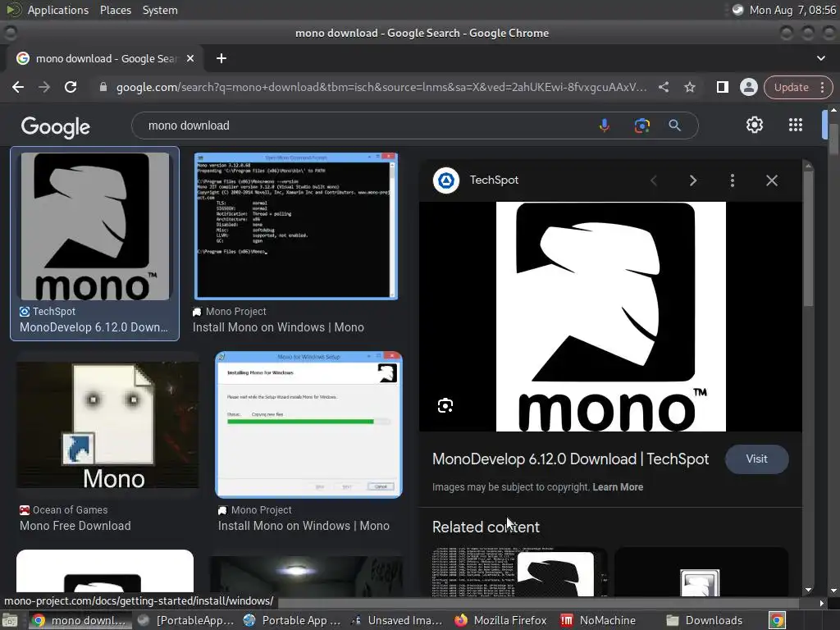The image size is (840, 630).
Task: Show the previous image in preview
Action: tap(654, 180)
